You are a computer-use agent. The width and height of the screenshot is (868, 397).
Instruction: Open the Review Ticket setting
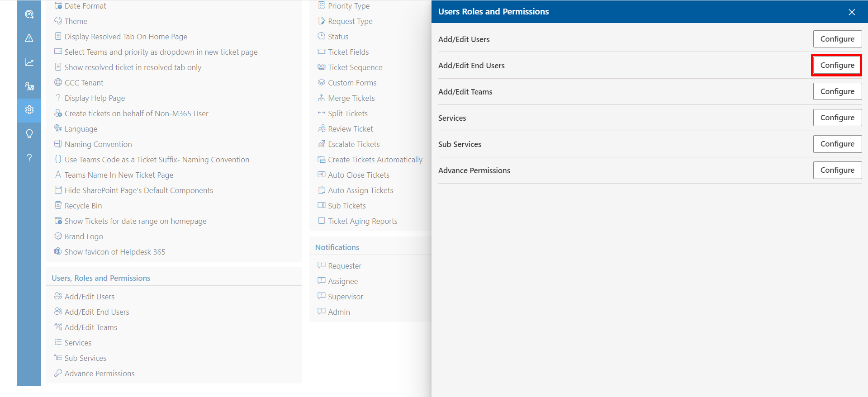tap(351, 129)
